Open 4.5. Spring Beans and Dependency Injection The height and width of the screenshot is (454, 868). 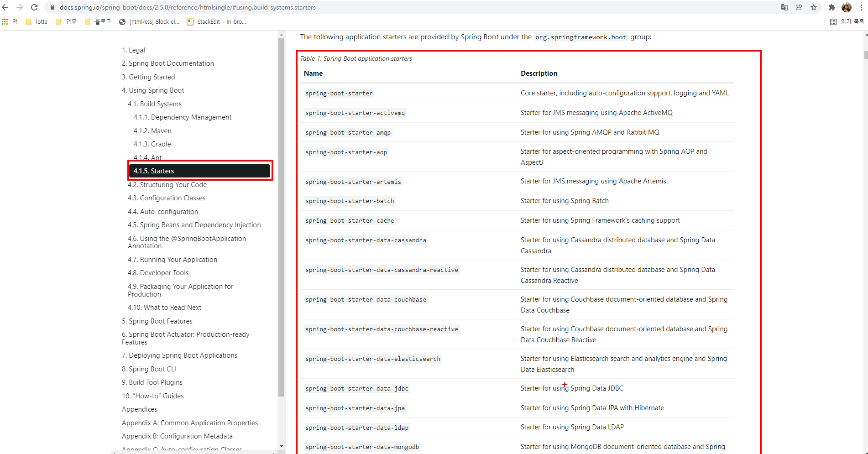click(x=194, y=225)
